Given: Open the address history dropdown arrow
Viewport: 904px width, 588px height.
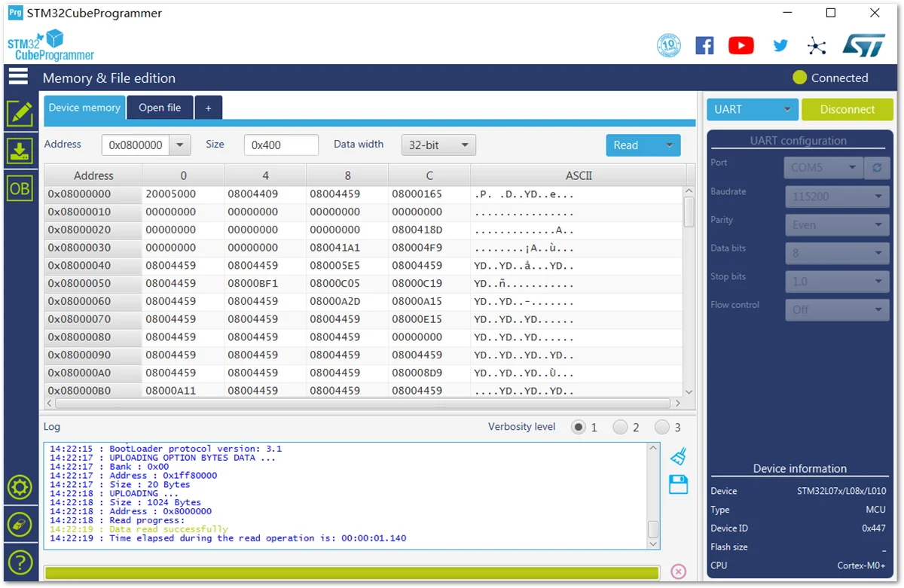Looking at the screenshot, I should 179,145.
